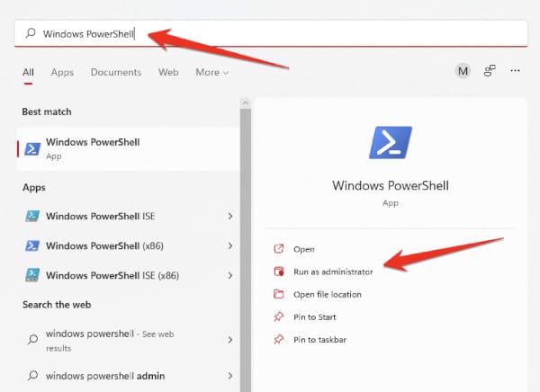This screenshot has height=392, width=540.
Task: Expand options for Windows PowerShell ISE (x86)
Action: pos(230,275)
